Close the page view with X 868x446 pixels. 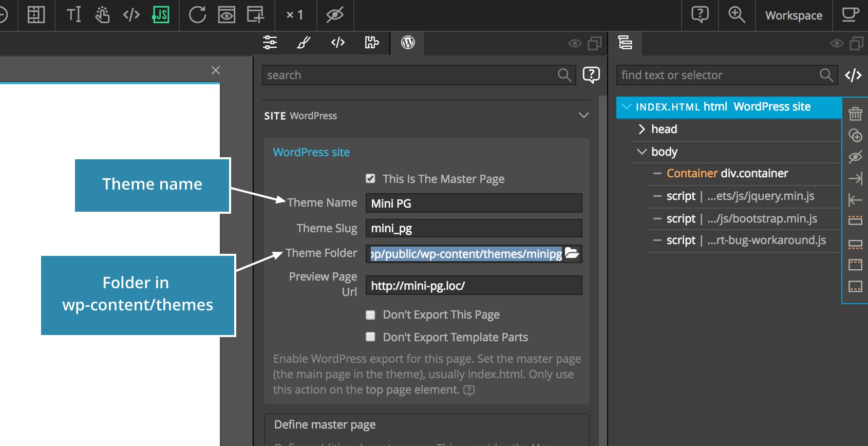tap(216, 70)
